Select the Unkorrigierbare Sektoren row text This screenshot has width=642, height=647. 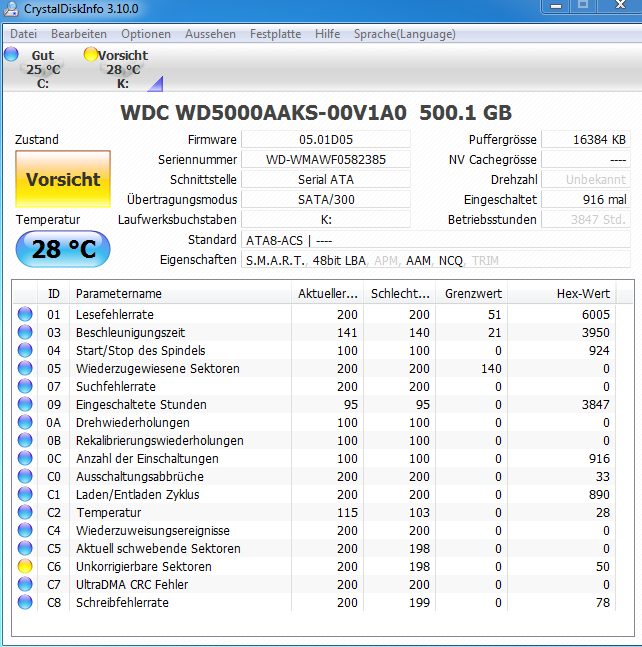(x=144, y=567)
